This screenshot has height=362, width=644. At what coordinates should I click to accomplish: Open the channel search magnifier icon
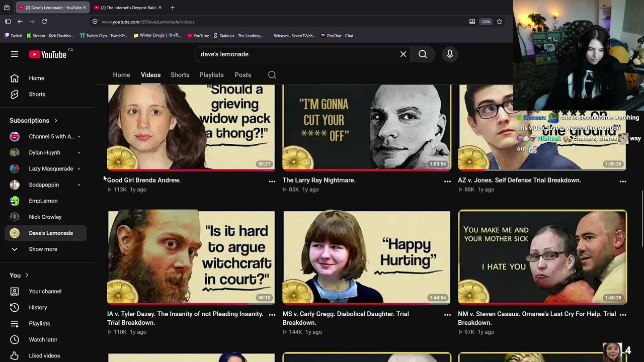coord(272,75)
